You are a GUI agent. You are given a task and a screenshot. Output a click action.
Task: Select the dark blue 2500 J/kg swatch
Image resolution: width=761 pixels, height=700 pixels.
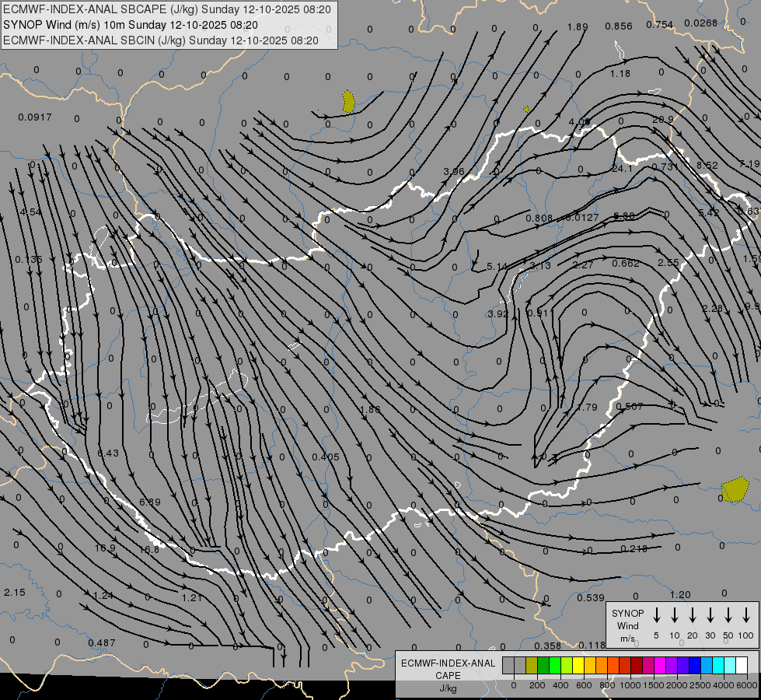695,665
